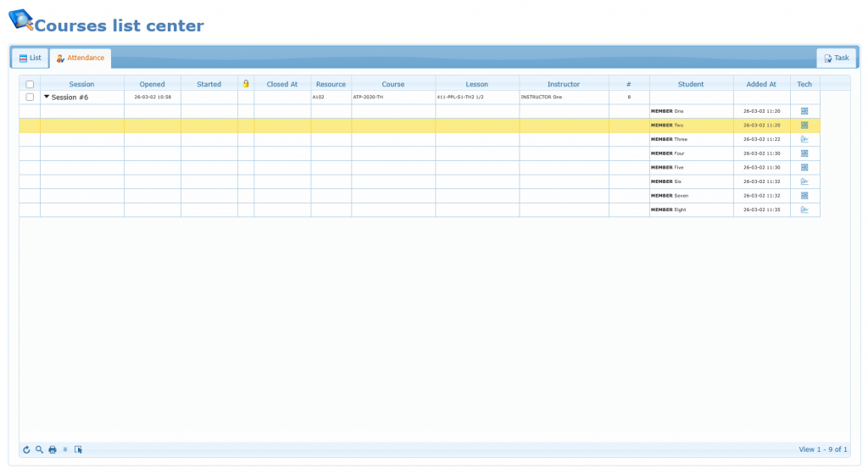Collapse the Session #6 row arrow
The image size is (868, 474).
point(47,97)
